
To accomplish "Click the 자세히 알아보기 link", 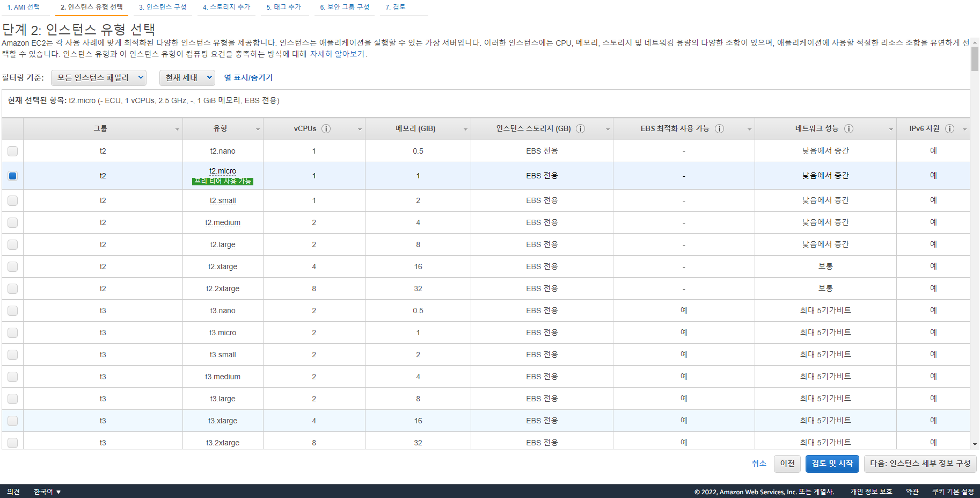I will (337, 54).
